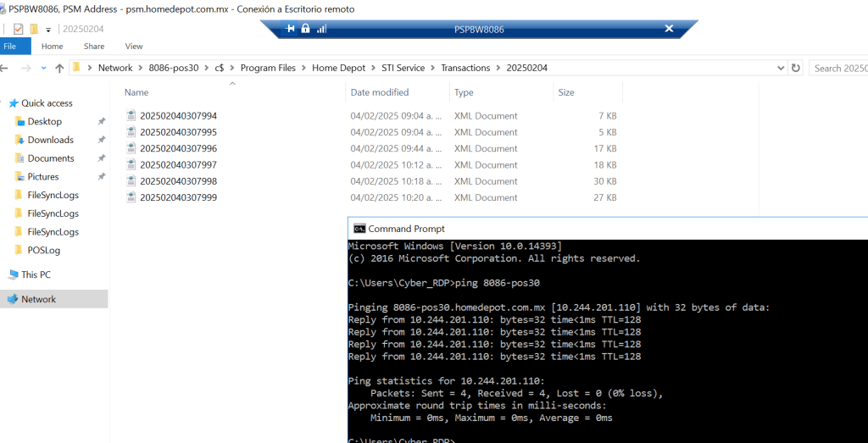
Task: Expand the chevron after c$ in the breadcrumb
Action: (232, 68)
